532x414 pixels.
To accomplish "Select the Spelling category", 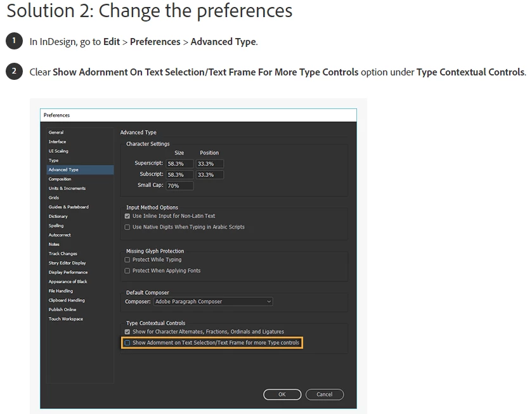I will (x=56, y=226).
